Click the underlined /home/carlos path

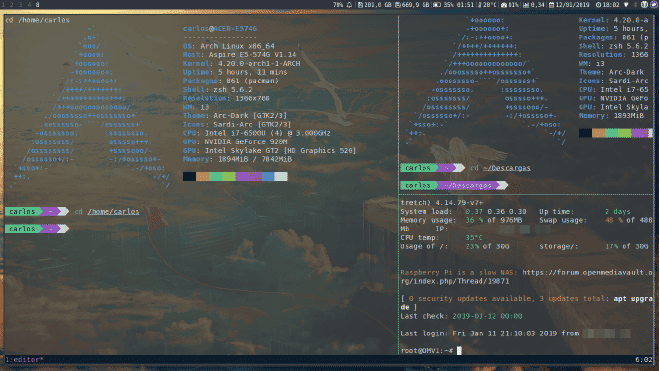[113, 211]
